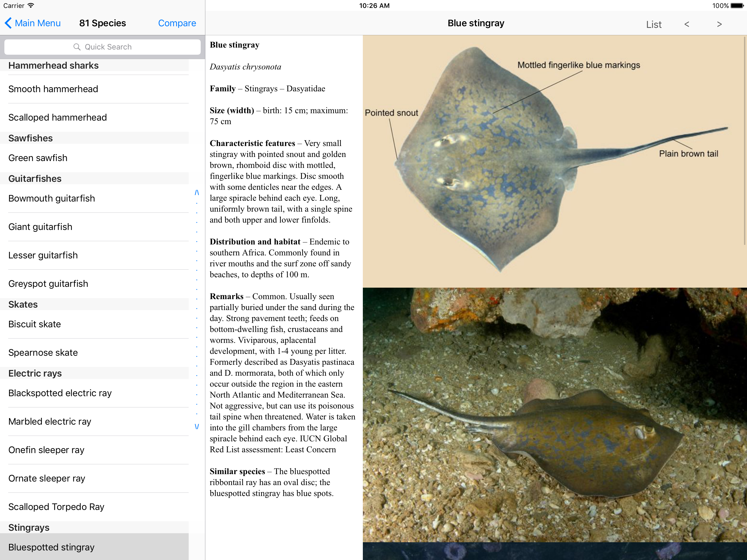Select Green sawfish entry
Viewport: 747px width, 560px height.
94,158
